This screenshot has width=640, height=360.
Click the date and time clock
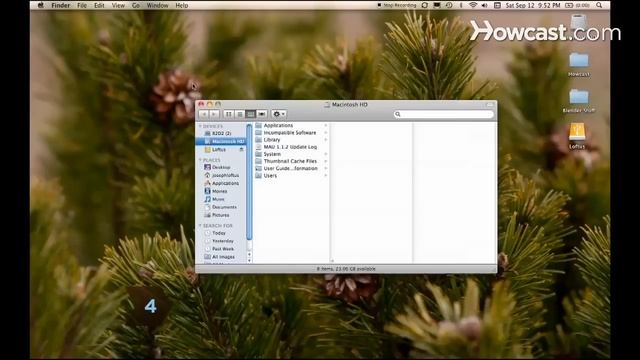(533, 5)
